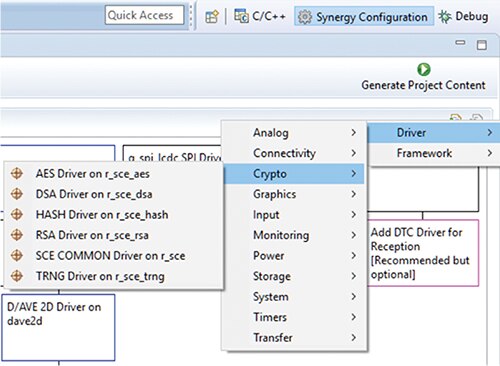This screenshot has height=366, width=500.
Task: Expand the arrow next to Timers
Action: point(354,317)
